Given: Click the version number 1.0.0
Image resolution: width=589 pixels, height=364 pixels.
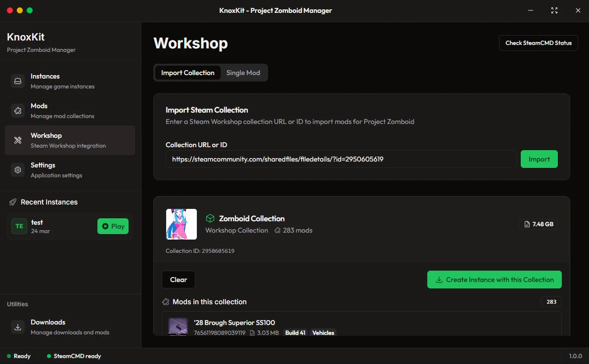Looking at the screenshot, I should 576,356.
